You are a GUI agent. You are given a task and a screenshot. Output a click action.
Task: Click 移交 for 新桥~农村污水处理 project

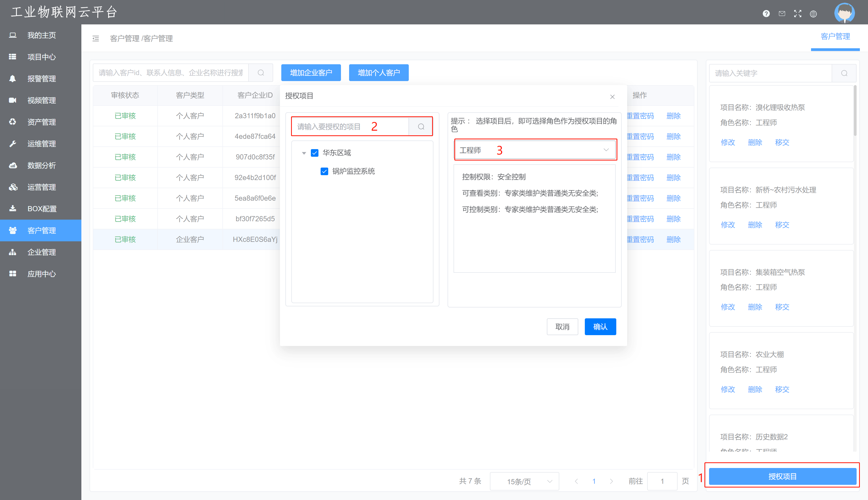point(782,225)
